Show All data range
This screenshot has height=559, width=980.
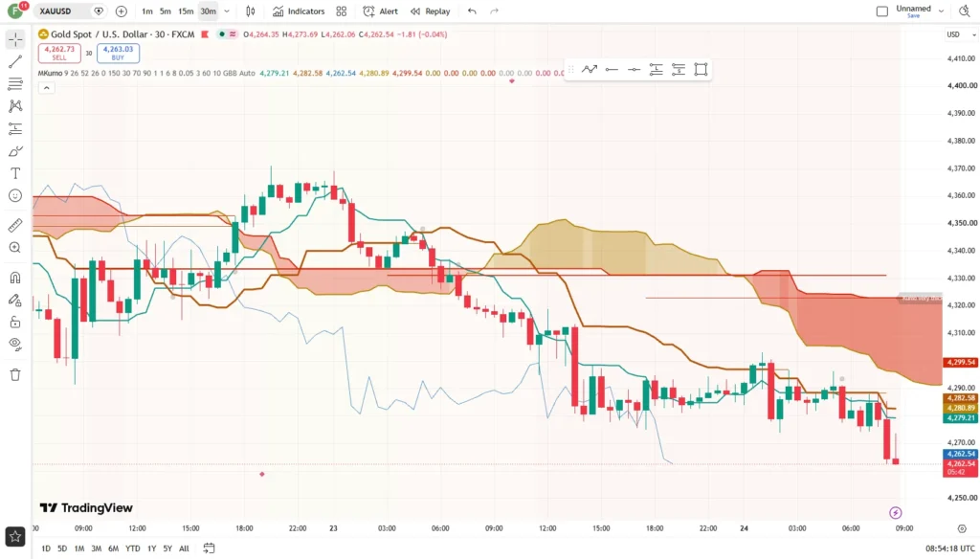click(184, 548)
